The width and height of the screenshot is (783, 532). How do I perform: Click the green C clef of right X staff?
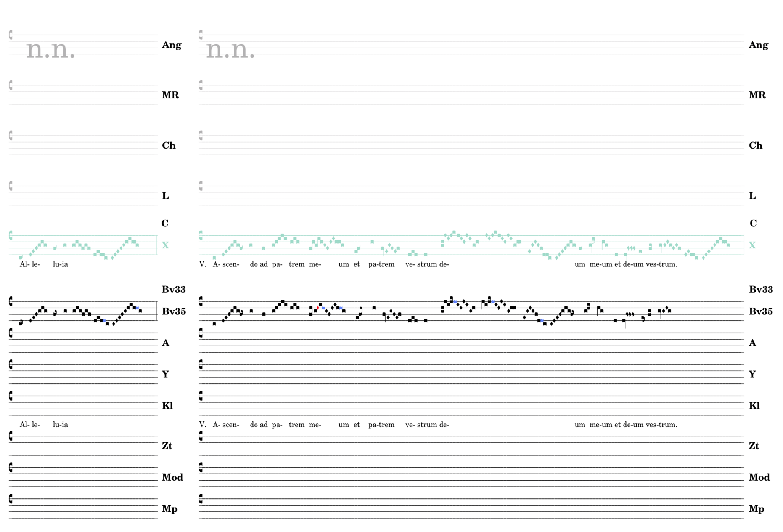click(x=201, y=236)
